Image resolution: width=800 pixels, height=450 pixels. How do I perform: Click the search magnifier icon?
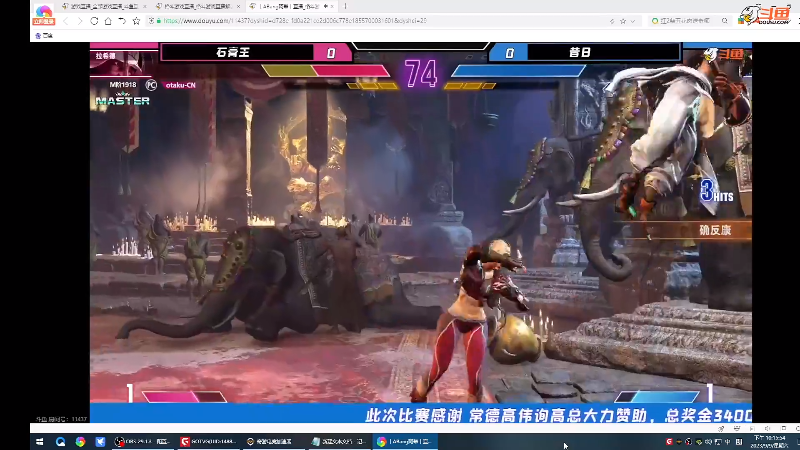724,21
